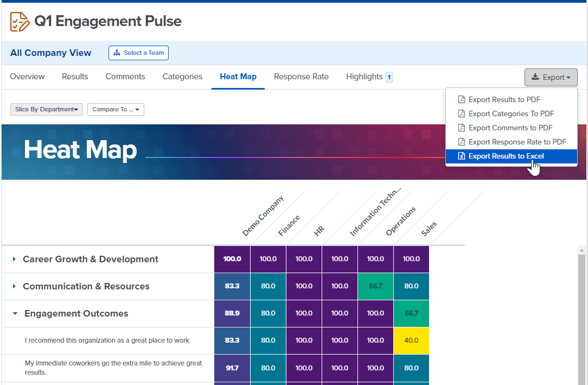Click the Communication & Resources row label

click(86, 286)
